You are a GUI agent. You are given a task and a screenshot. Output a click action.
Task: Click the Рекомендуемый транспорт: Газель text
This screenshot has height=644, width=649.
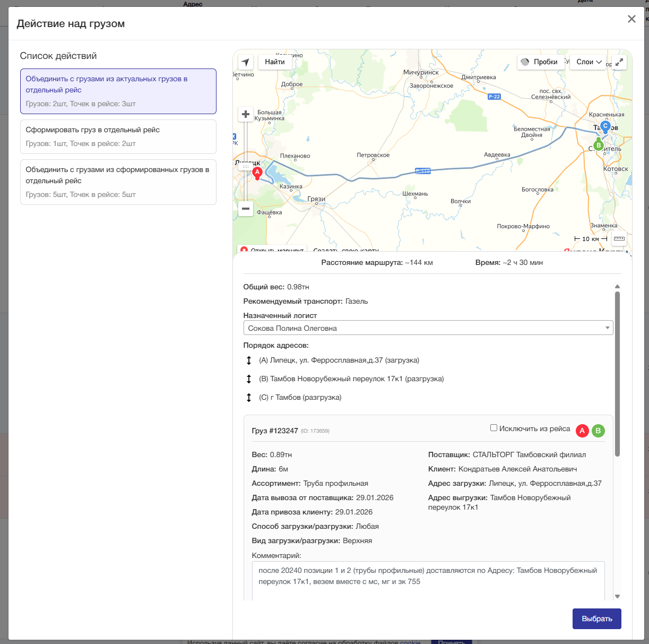point(306,301)
